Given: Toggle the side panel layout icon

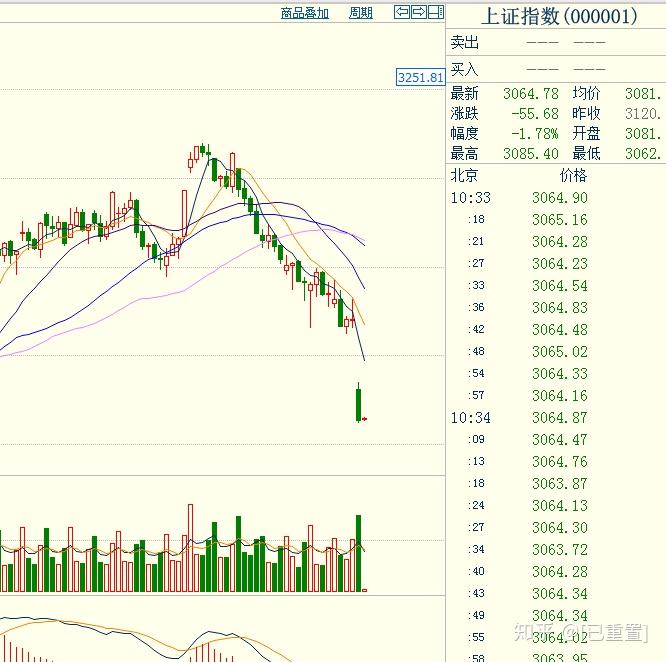Looking at the screenshot, I should point(436,12).
